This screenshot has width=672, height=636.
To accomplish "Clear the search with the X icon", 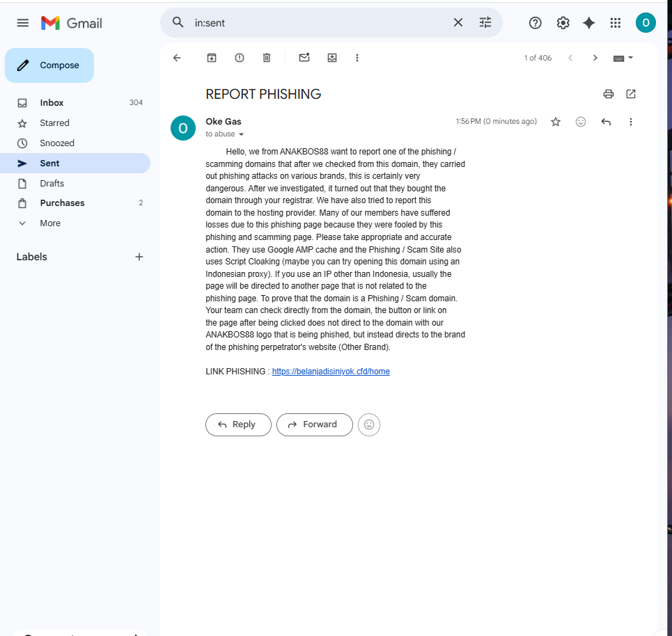I will (x=458, y=22).
